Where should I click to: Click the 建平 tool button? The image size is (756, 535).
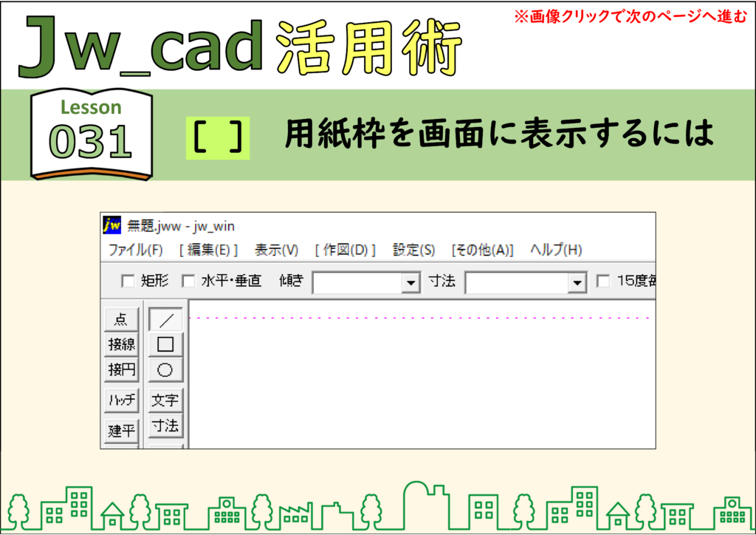(122, 430)
